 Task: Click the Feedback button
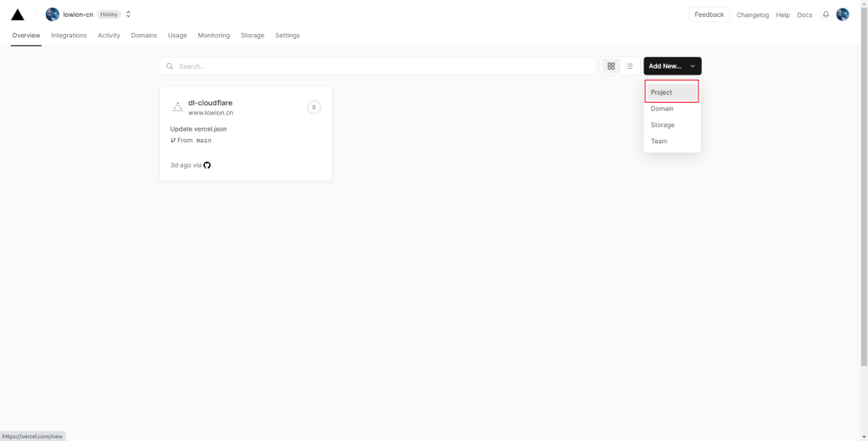pos(709,14)
